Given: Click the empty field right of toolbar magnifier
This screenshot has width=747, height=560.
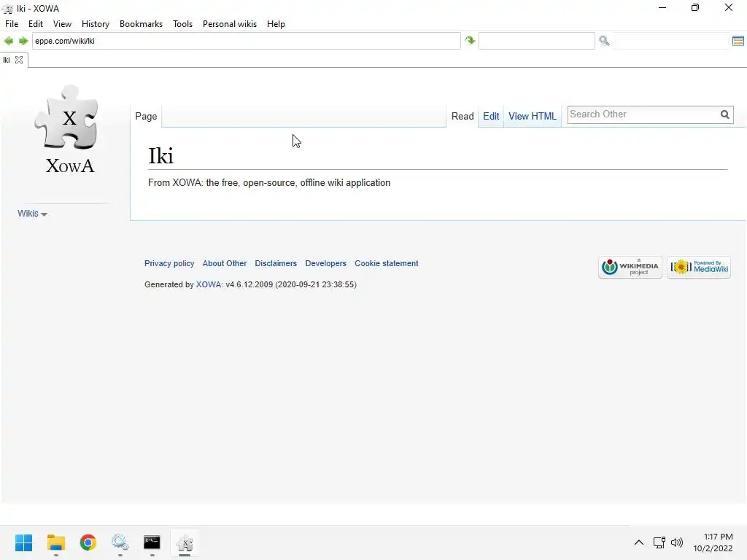Looking at the screenshot, I should click(671, 41).
